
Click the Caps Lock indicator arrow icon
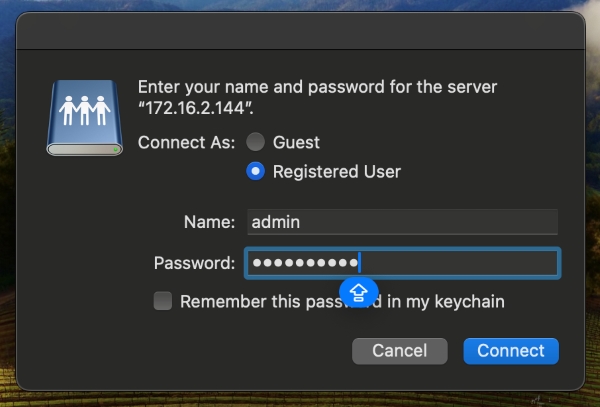click(x=359, y=293)
